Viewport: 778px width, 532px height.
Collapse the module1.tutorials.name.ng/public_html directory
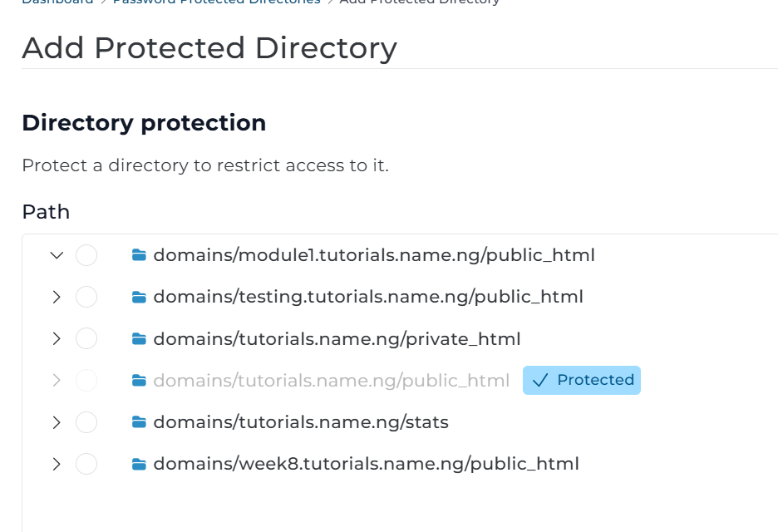click(x=57, y=255)
